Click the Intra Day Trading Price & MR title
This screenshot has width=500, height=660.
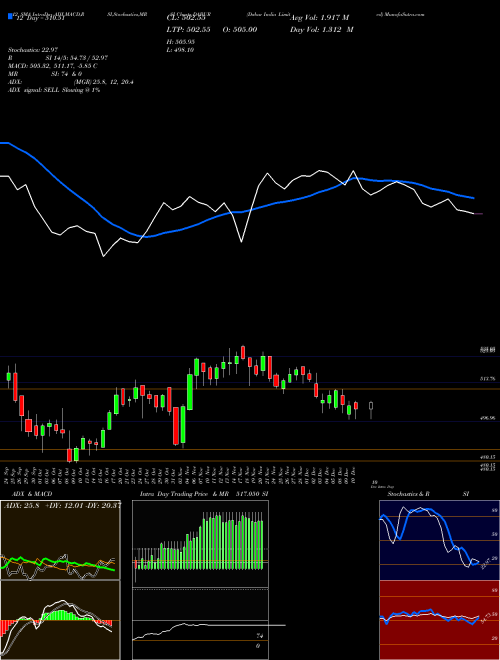205,494
